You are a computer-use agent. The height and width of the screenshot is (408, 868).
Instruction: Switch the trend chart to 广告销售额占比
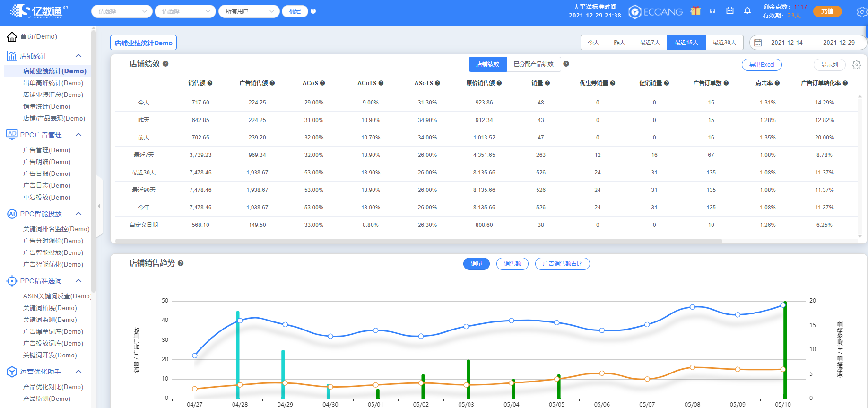click(563, 264)
